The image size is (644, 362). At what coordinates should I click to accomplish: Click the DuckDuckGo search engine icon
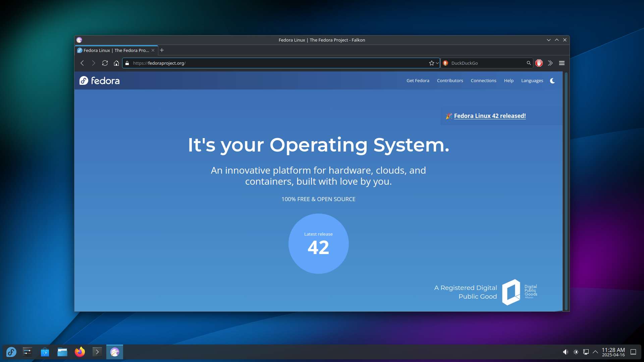click(445, 63)
